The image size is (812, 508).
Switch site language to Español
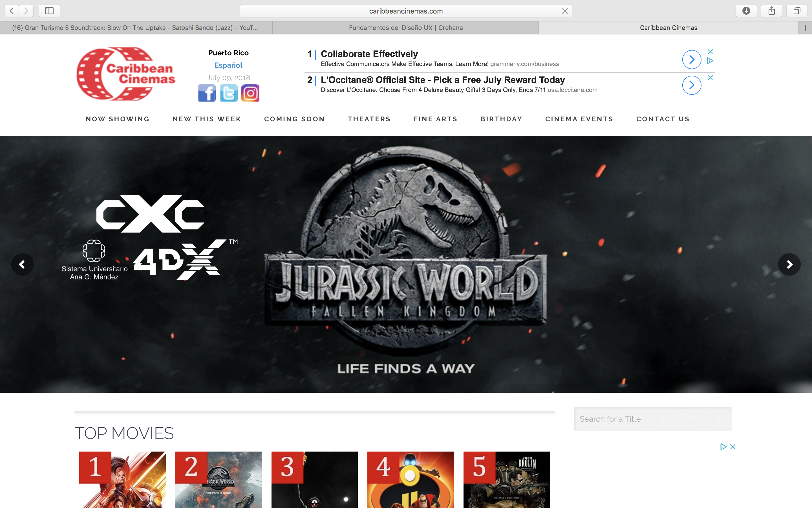228,65
